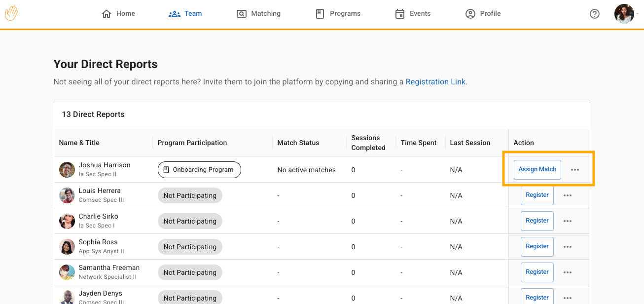
Task: Open the Registration Link
Action: point(435,82)
